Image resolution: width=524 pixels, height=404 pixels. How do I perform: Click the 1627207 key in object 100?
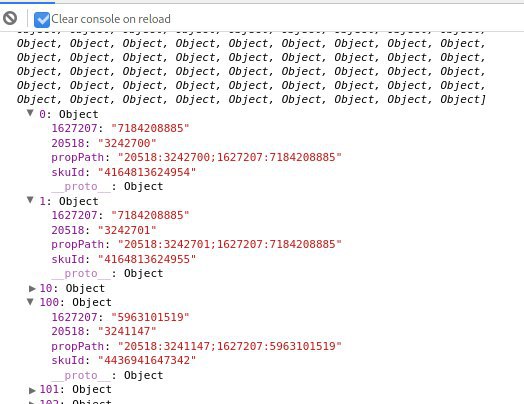(x=74, y=317)
